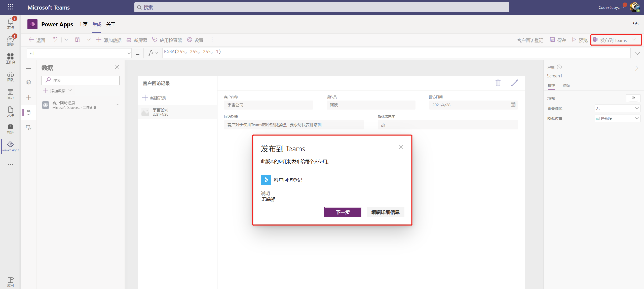The height and width of the screenshot is (289, 644).
Task: Select the data sources panel icon
Action: [29, 112]
